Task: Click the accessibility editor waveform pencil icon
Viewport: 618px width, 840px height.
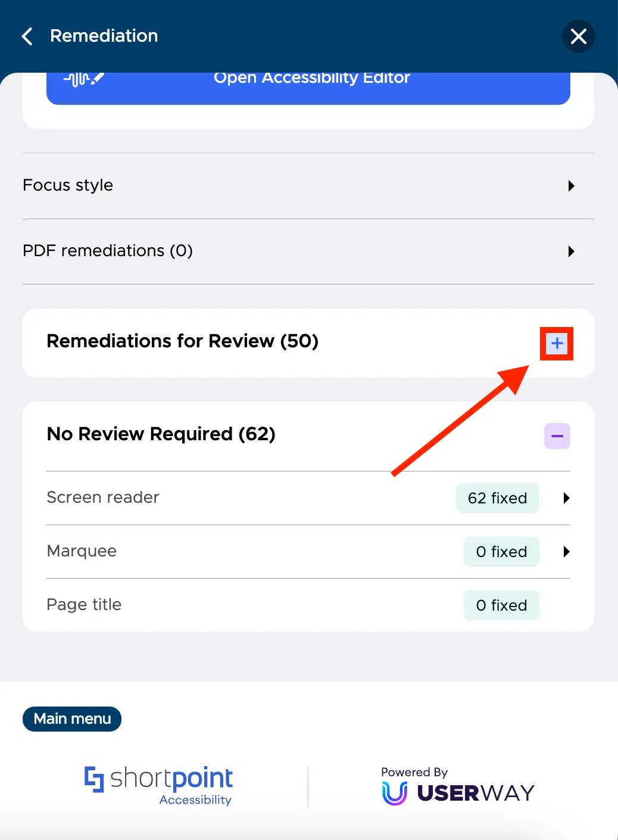Action: click(x=84, y=79)
